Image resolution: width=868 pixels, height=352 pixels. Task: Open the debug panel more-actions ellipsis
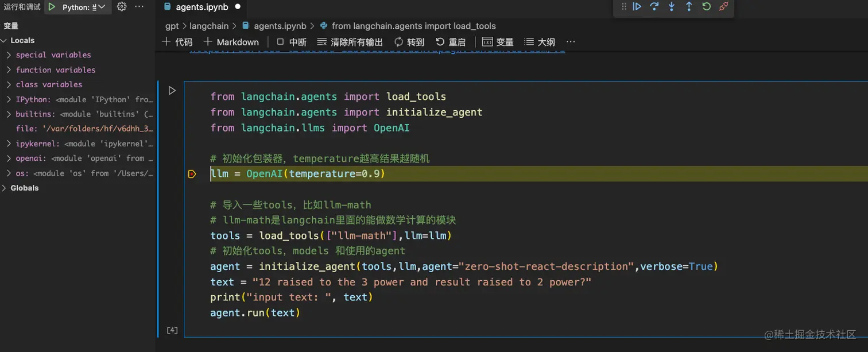coord(139,7)
